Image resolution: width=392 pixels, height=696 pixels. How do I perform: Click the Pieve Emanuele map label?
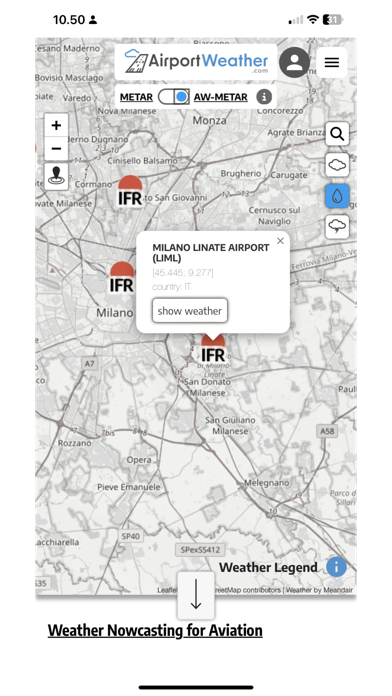click(129, 487)
